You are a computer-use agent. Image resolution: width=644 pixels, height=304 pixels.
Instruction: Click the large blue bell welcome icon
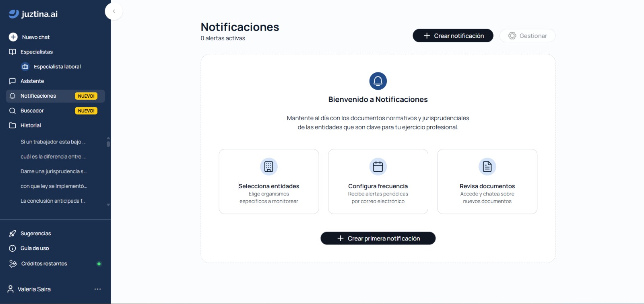click(x=378, y=81)
